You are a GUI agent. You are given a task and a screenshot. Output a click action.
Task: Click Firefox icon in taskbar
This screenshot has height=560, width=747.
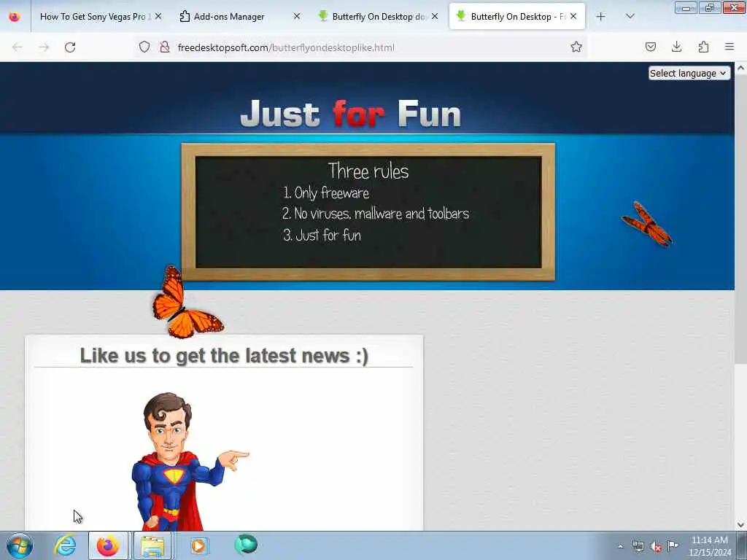pos(108,545)
